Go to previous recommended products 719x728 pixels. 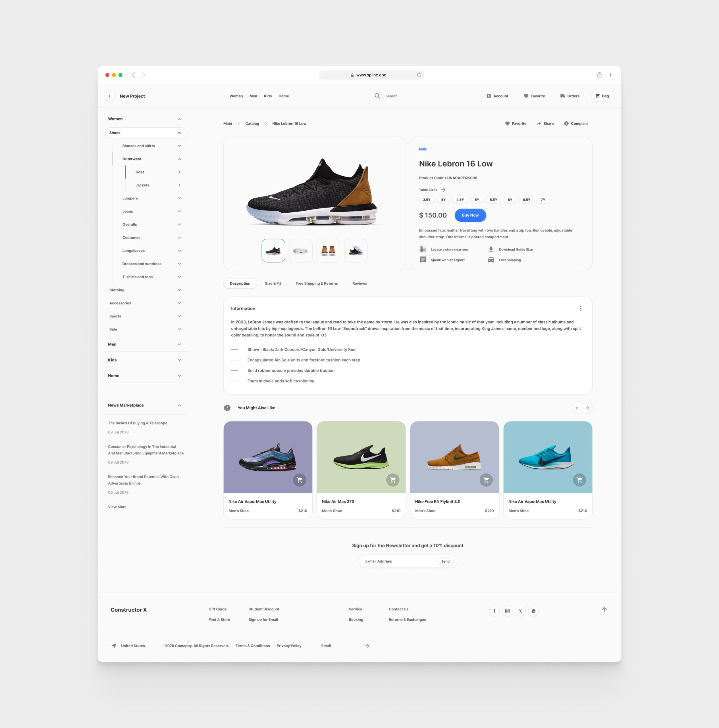pyautogui.click(x=577, y=408)
